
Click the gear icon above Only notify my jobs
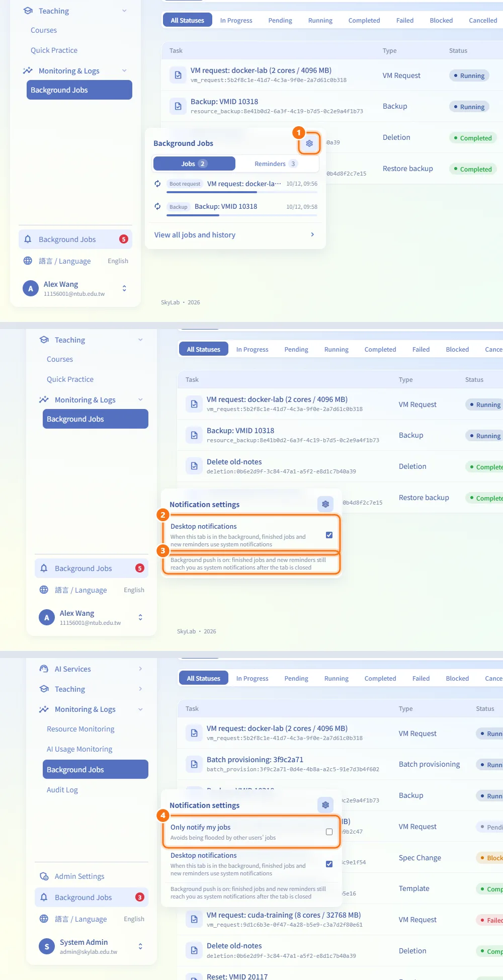tap(325, 805)
